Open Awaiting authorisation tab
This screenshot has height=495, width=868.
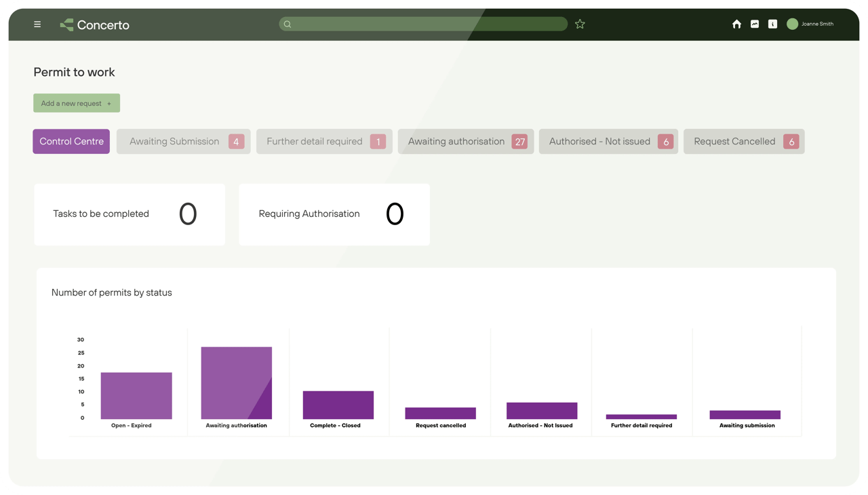coord(466,142)
